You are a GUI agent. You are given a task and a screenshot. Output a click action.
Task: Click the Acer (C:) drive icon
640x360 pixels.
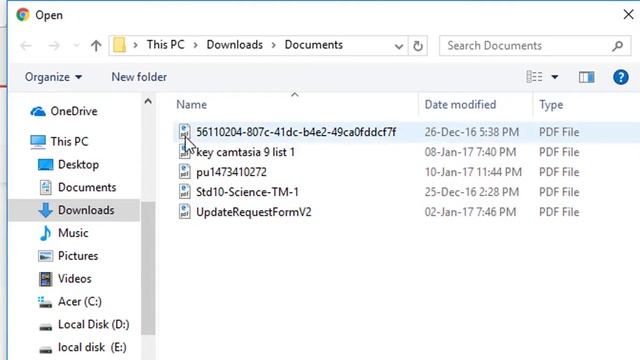pos(45,302)
